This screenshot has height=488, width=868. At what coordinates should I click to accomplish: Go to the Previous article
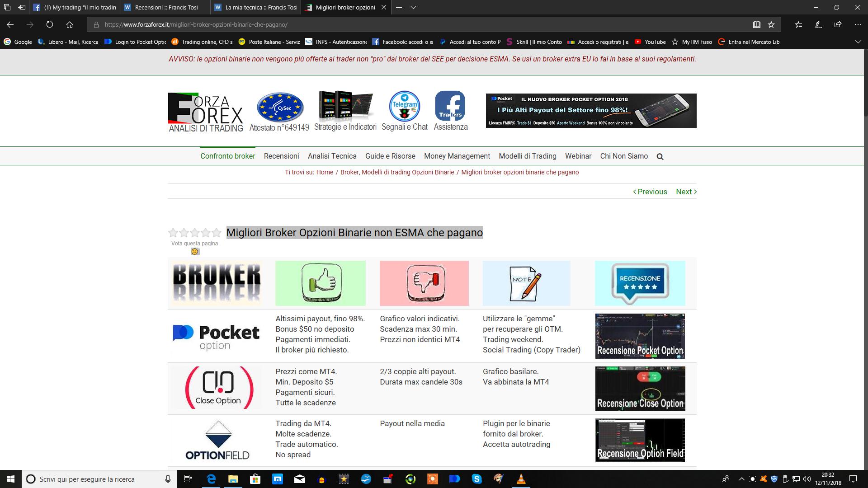(650, 192)
